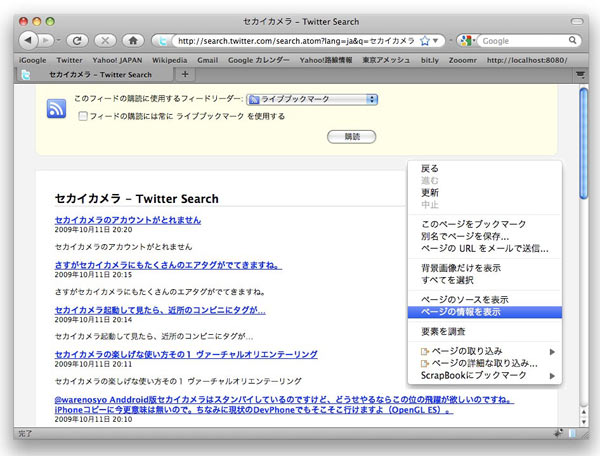Click the 購読 subscribe button
The image size is (600, 456).
pyautogui.click(x=351, y=137)
